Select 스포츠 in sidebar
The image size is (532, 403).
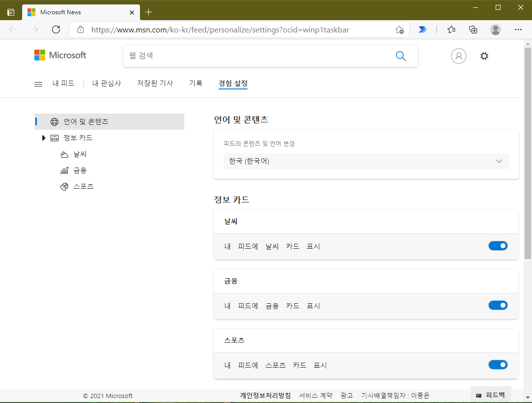[x=84, y=186]
